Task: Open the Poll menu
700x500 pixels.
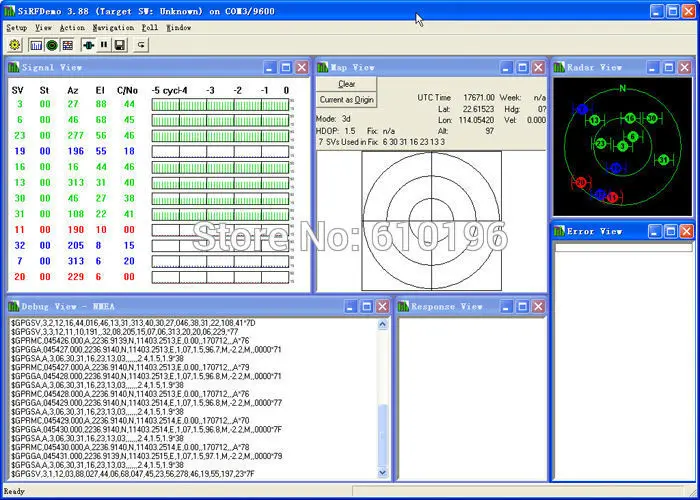Action: tap(150, 28)
